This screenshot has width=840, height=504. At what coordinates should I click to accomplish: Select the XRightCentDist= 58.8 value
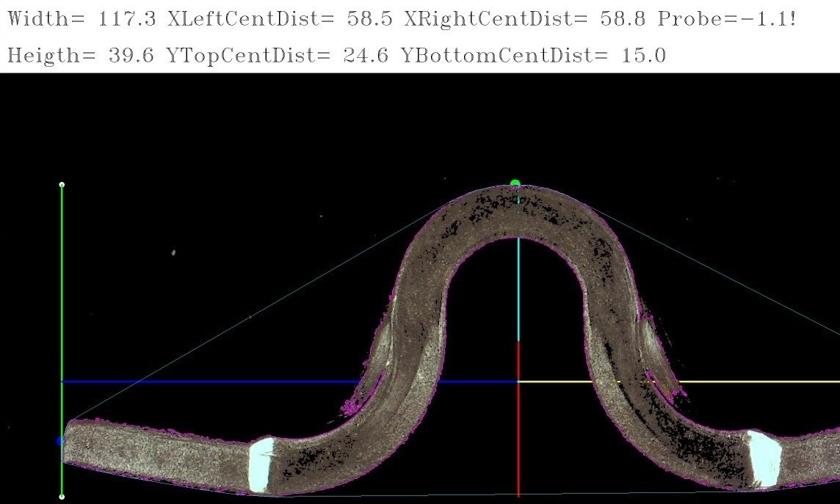click(525, 19)
